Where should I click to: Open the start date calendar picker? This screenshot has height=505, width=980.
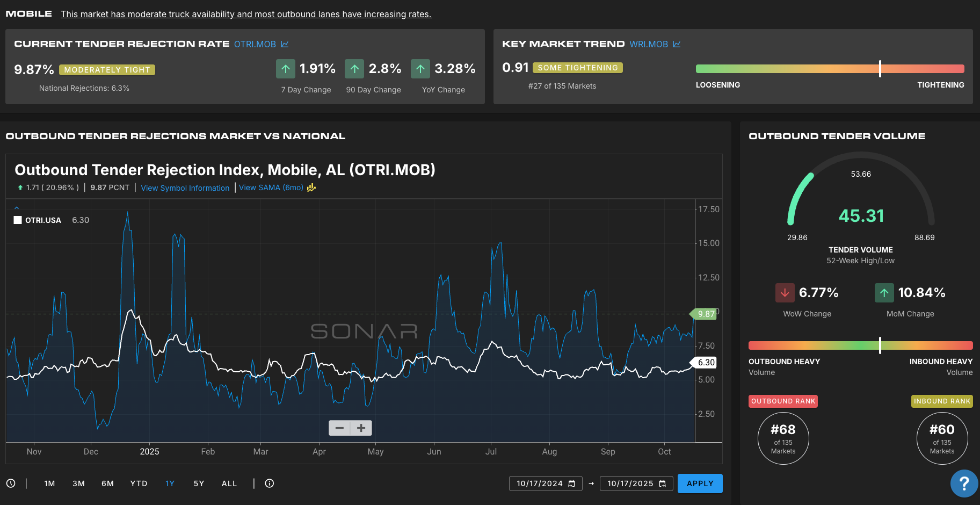572,484
